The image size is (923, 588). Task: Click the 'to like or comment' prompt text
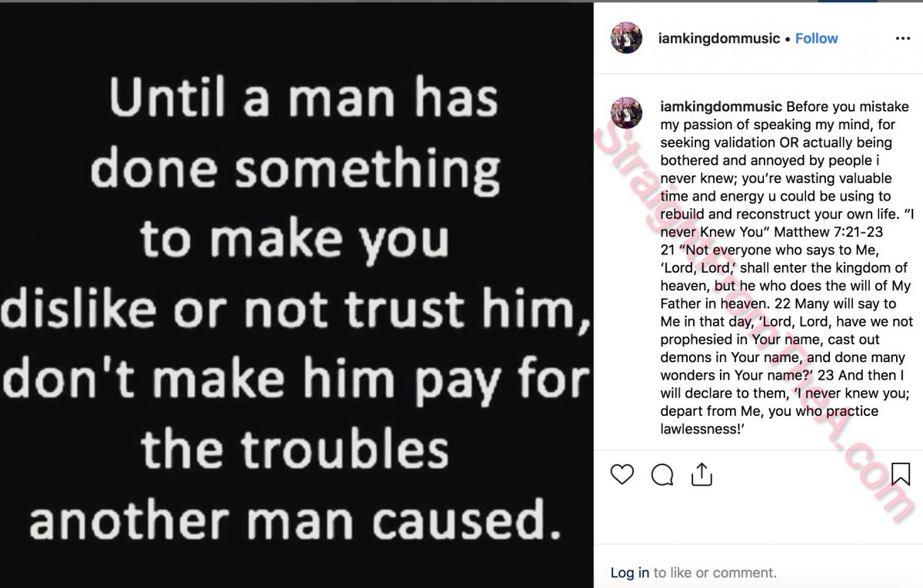pyautogui.click(x=715, y=573)
